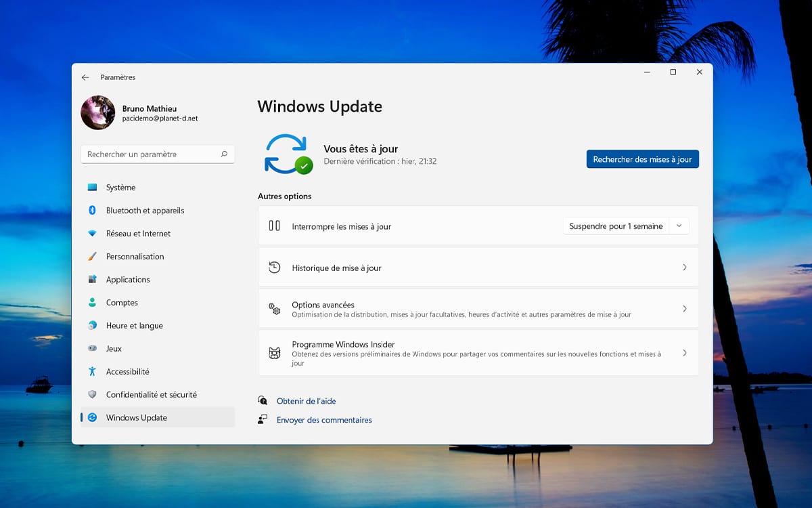Open Programme Windows Insider chevron

pyautogui.click(x=684, y=353)
